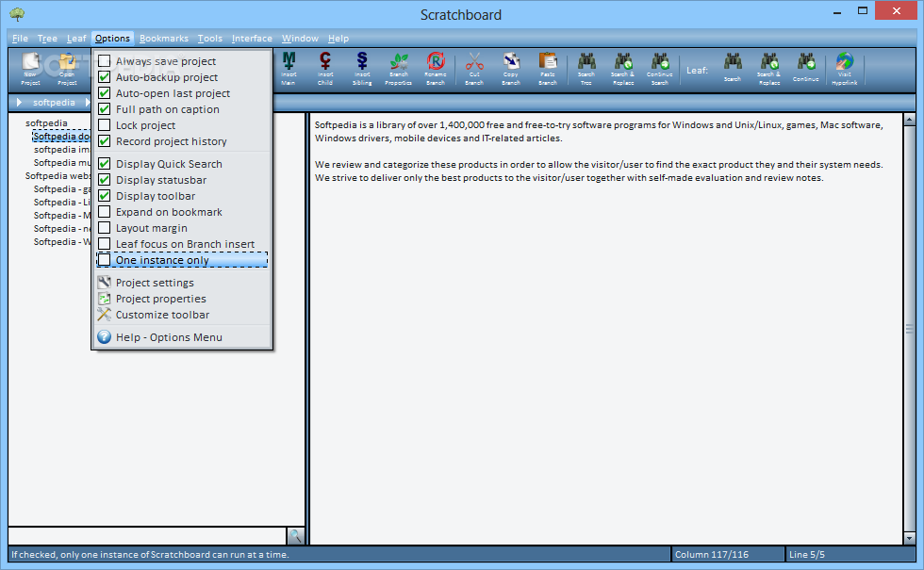Uncheck Auto-backup project option
The width and height of the screenshot is (924, 570).
105,77
